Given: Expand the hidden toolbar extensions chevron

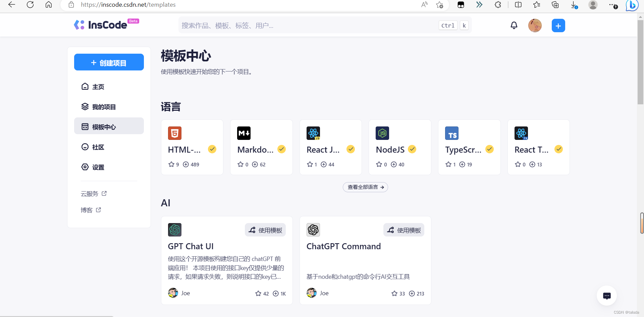Looking at the screenshot, I should coord(479,5).
